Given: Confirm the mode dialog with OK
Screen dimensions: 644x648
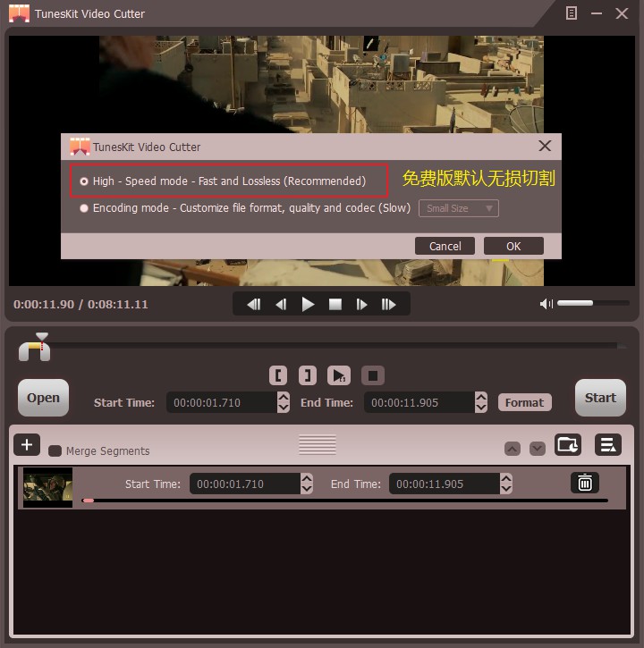Looking at the screenshot, I should pos(513,247).
